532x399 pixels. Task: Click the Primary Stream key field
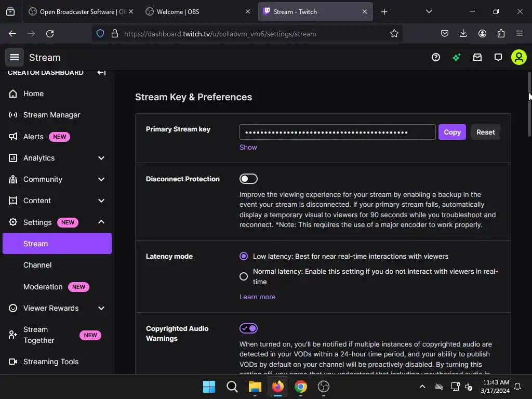[337, 132]
